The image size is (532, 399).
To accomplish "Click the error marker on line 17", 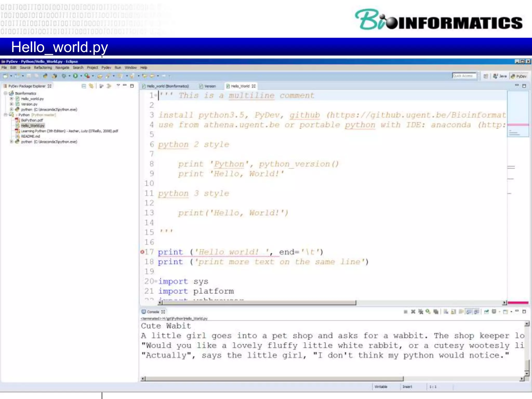I will (x=142, y=252).
